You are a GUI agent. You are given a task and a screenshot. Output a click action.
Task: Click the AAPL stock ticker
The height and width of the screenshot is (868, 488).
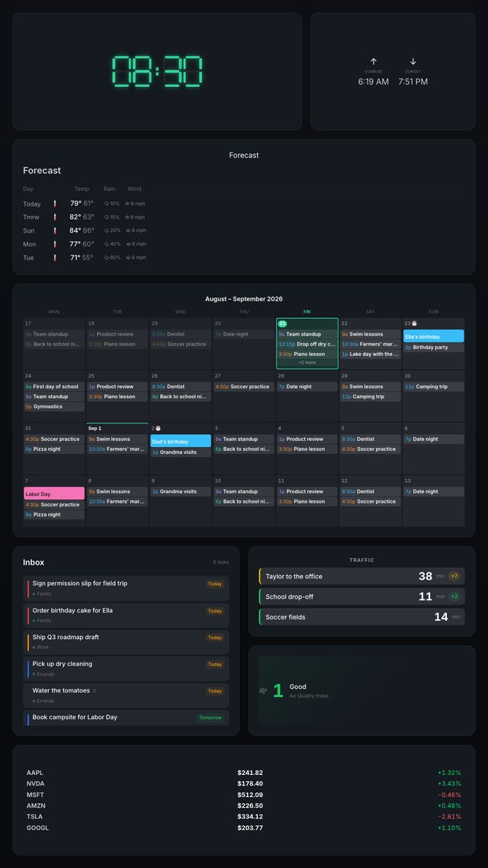[35, 773]
